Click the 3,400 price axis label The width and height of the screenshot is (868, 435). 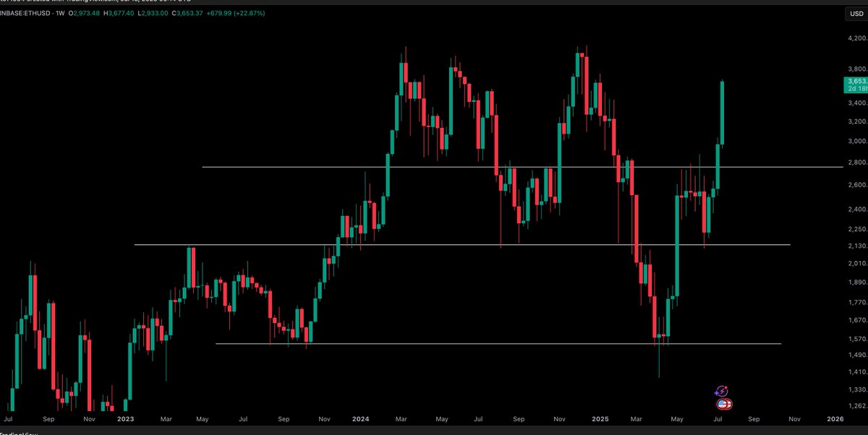[x=856, y=103]
